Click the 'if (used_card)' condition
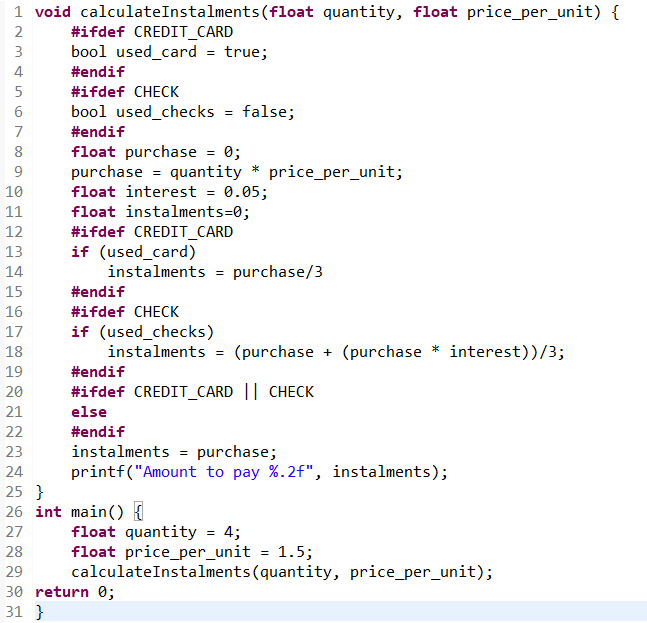 pyautogui.click(x=134, y=252)
